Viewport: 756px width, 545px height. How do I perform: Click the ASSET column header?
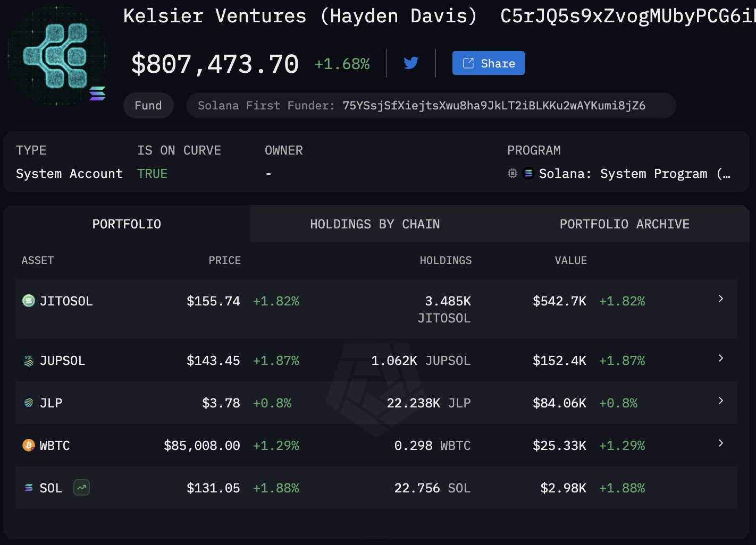click(38, 260)
